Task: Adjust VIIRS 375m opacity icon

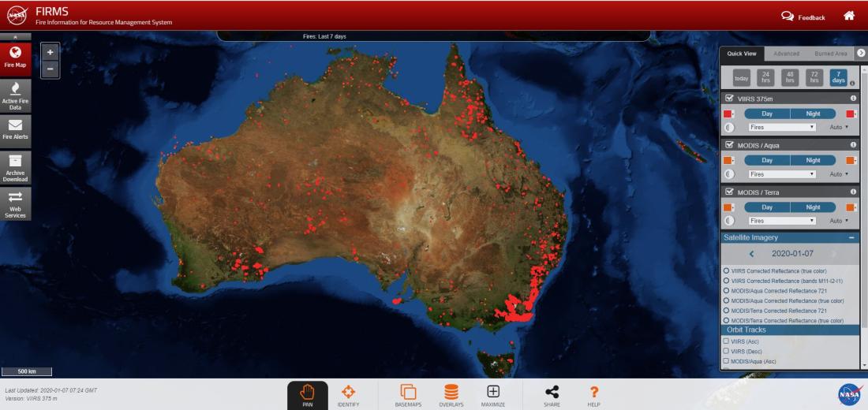Action: coord(729,127)
